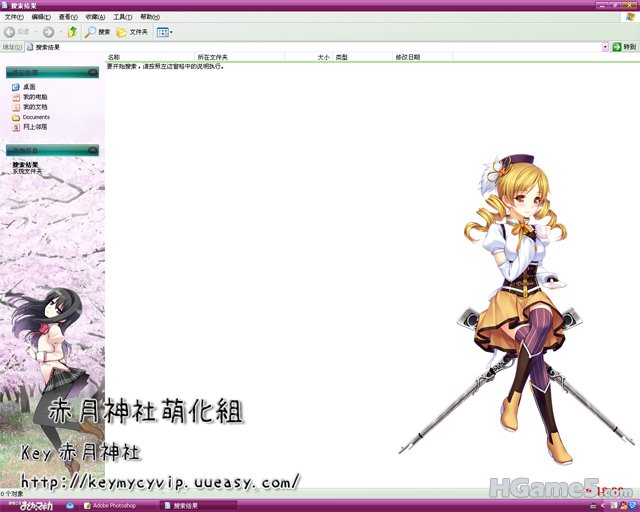Click the 桌面 desktop icon in sidebar

pyautogui.click(x=16, y=87)
